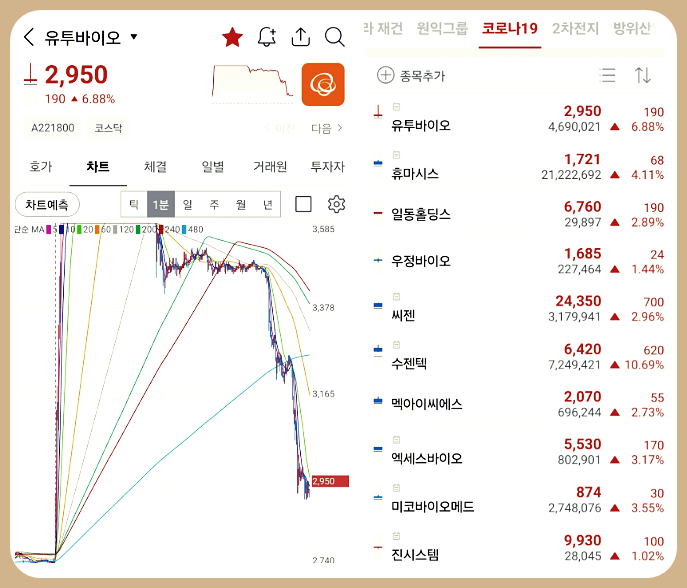Select the 틱 chart interval
Screen dimensions: 687x588
point(134,205)
